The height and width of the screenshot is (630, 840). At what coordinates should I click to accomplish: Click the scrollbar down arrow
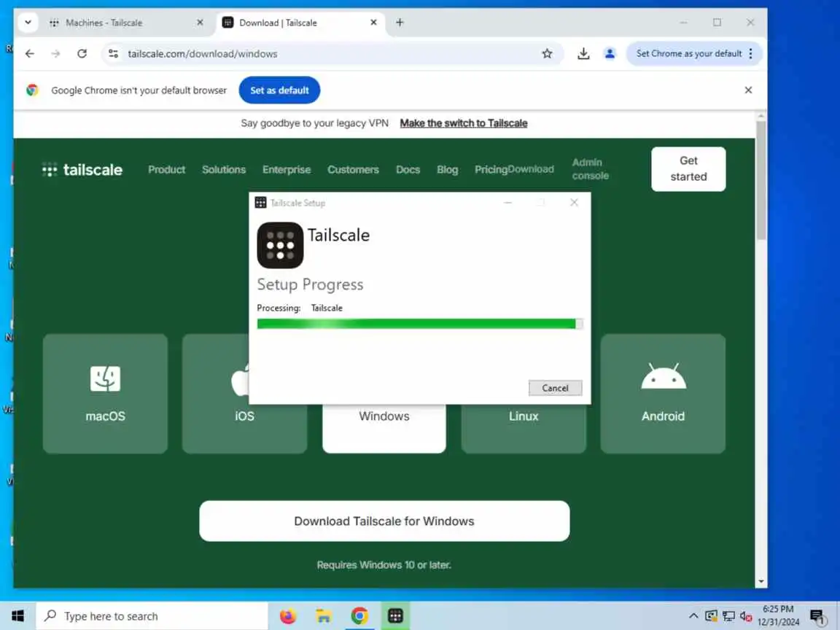761,582
